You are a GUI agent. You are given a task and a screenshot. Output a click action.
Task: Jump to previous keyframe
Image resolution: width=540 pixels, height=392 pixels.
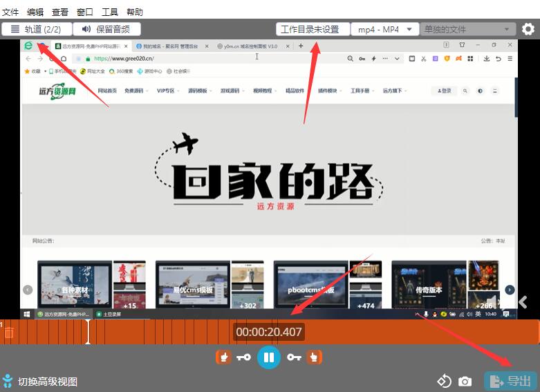[x=243, y=357]
